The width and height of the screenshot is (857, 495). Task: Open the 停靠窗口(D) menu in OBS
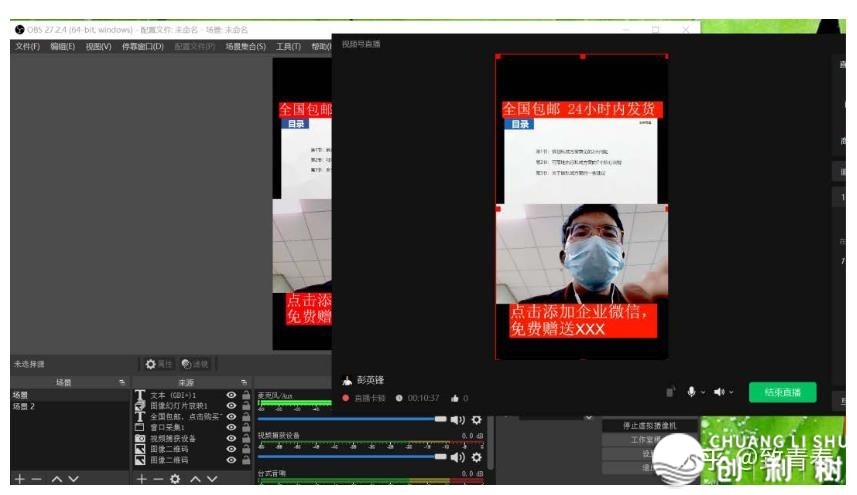tap(143, 46)
